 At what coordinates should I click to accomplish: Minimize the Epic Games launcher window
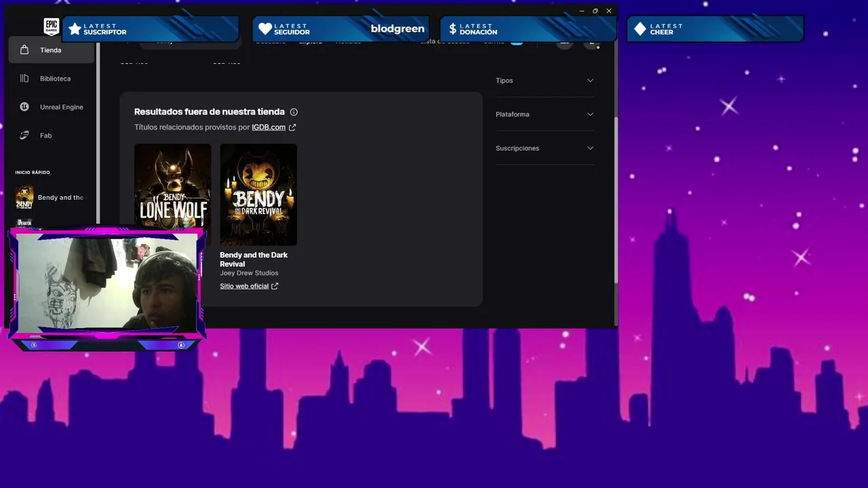point(582,11)
